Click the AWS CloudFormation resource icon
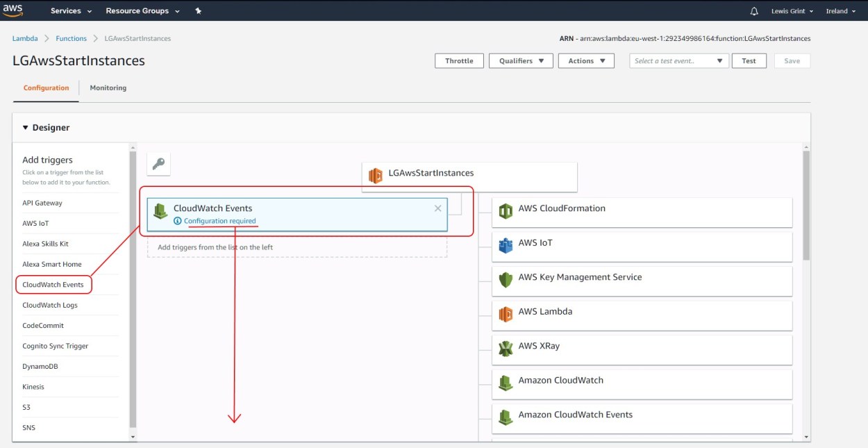The image size is (868, 448). point(506,210)
